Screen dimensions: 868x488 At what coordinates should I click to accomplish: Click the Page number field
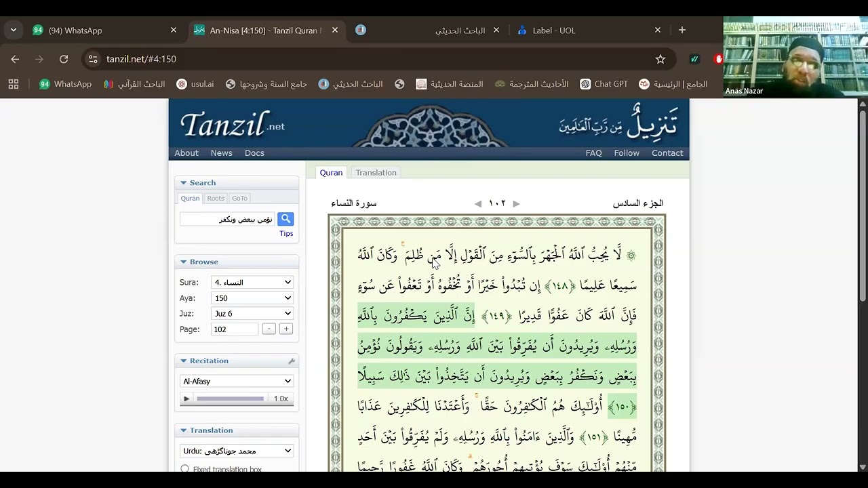click(235, 329)
